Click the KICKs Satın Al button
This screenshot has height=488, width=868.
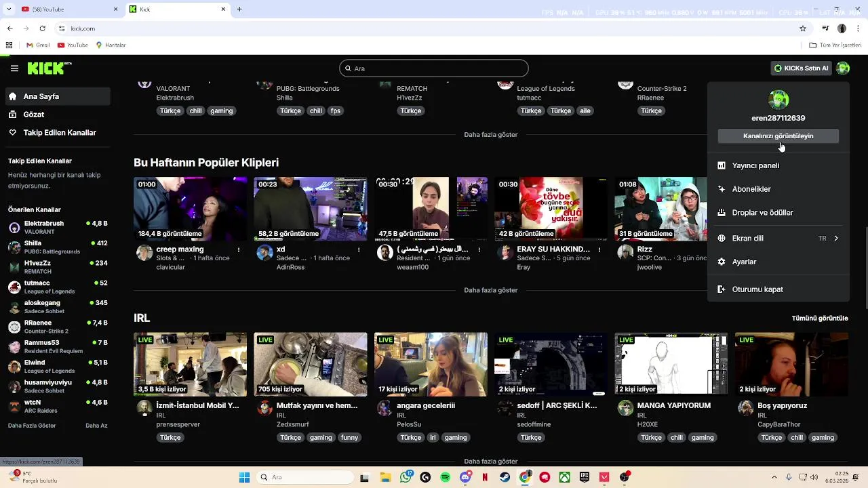coord(802,68)
